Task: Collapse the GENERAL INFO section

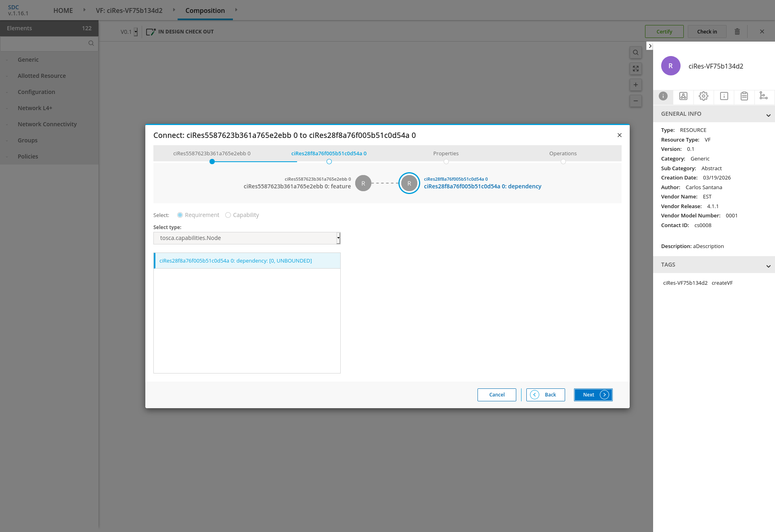Action: click(x=768, y=115)
